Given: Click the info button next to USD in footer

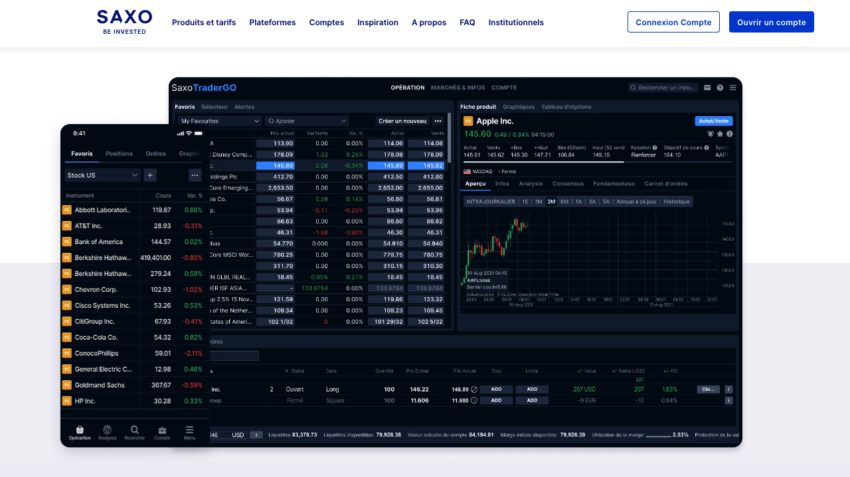Looking at the screenshot, I should [x=256, y=435].
